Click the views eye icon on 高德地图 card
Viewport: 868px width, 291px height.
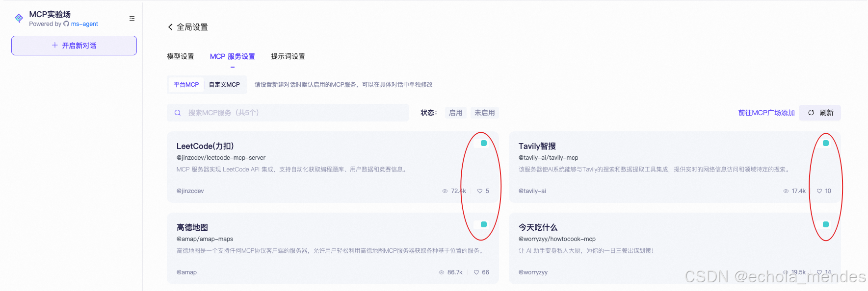(x=442, y=272)
